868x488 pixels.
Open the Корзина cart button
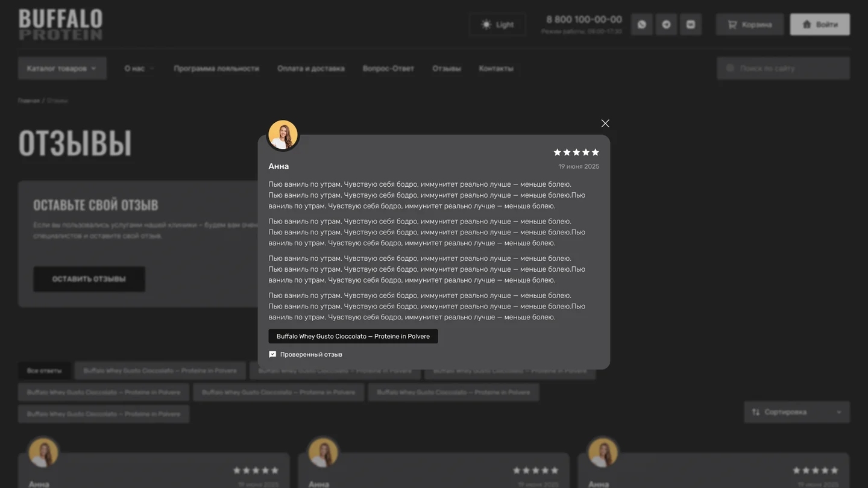click(750, 25)
